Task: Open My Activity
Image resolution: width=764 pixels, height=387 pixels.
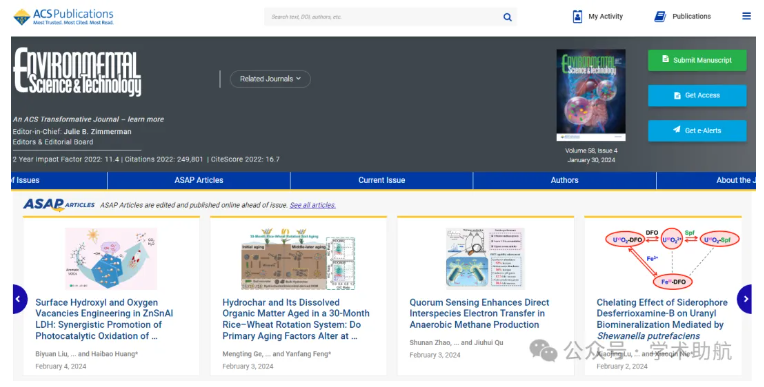Action: click(x=597, y=17)
